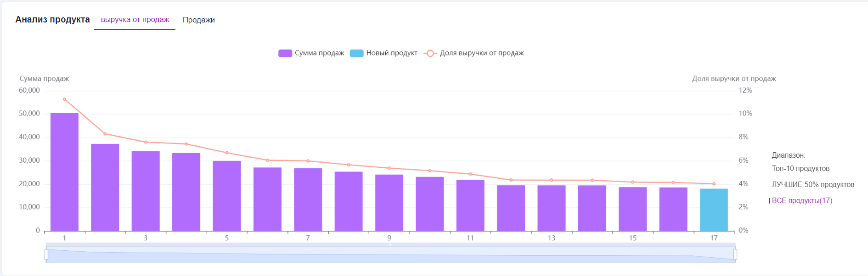Click the Доля выручки line marker icon in legend
The height and width of the screenshot is (276, 868).
pyautogui.click(x=430, y=53)
